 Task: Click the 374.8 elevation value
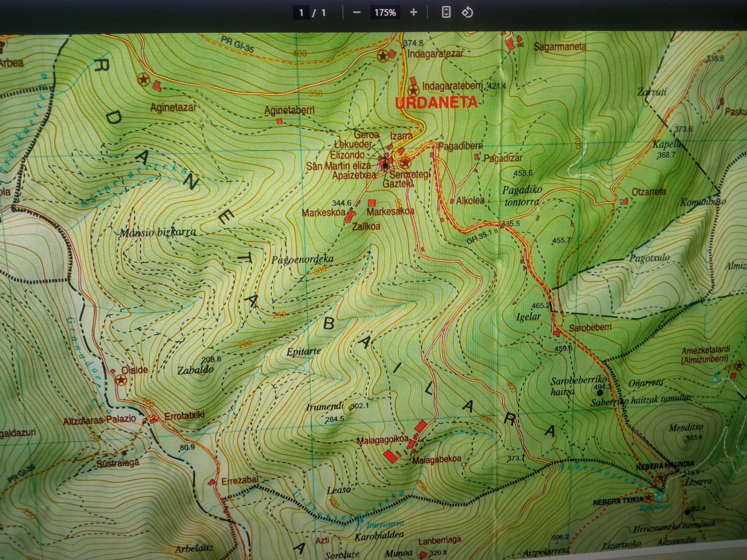coord(413,43)
